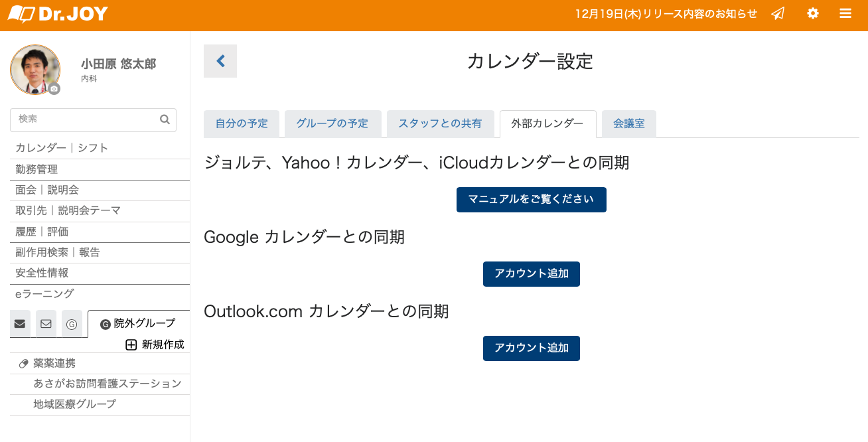Open the 12月19日 release notice link

click(x=666, y=14)
